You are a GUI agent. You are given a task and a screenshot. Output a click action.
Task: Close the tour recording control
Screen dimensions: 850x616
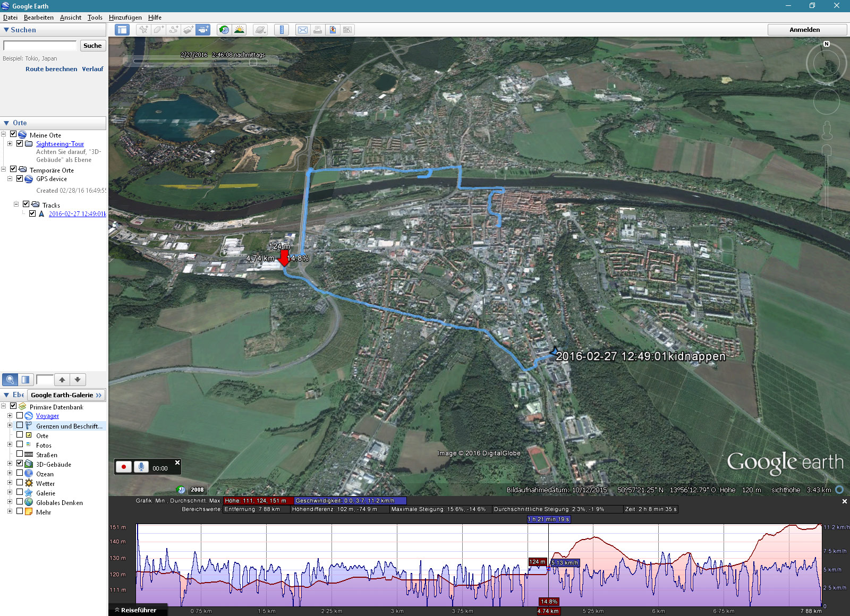[x=177, y=463]
